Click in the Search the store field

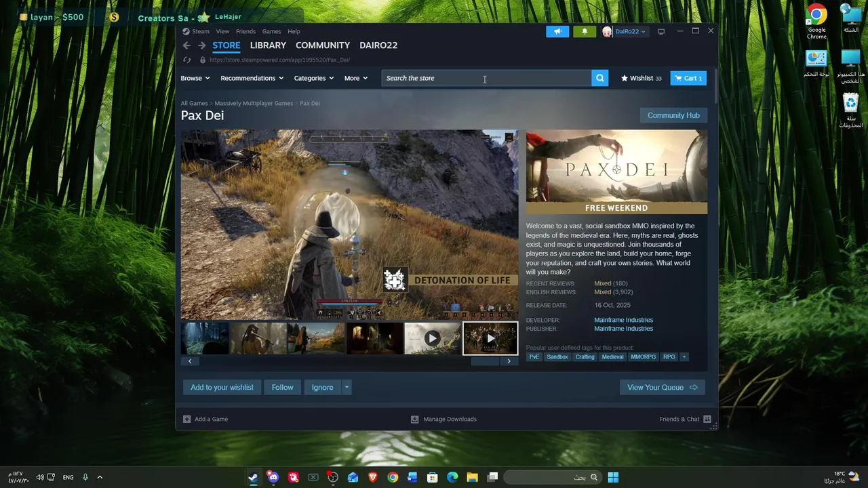(x=486, y=78)
